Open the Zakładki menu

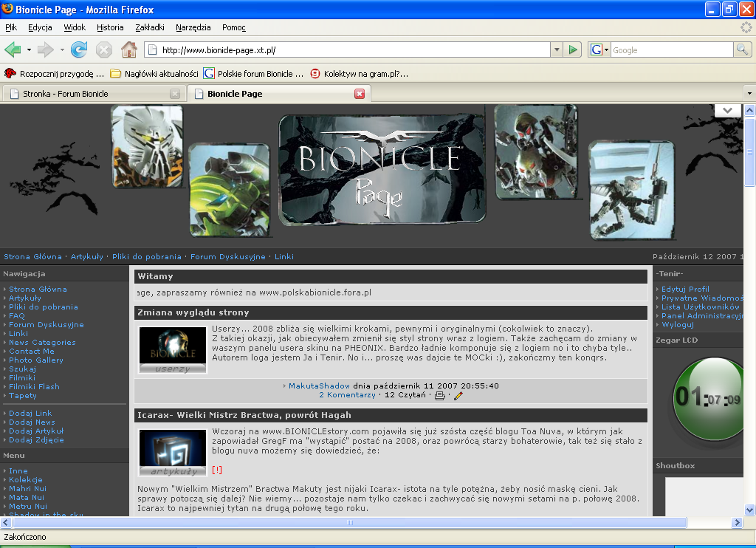[150, 27]
